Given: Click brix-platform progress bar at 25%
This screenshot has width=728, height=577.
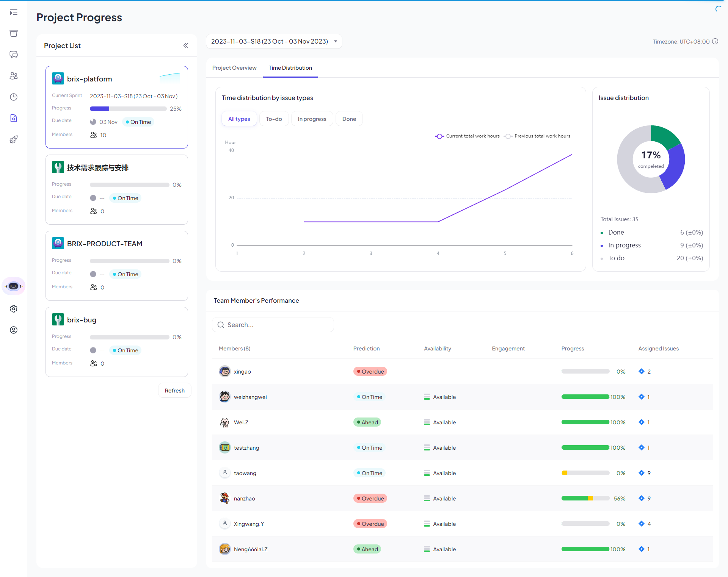Looking at the screenshot, I should pyautogui.click(x=128, y=109).
